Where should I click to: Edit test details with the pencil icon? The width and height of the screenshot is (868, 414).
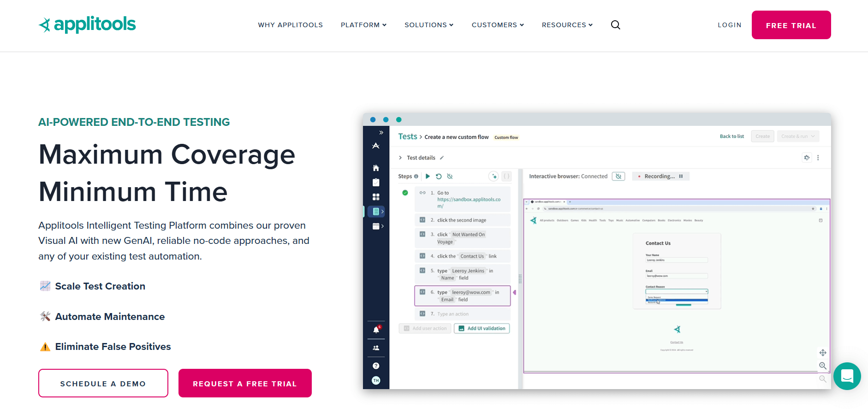pyautogui.click(x=441, y=158)
